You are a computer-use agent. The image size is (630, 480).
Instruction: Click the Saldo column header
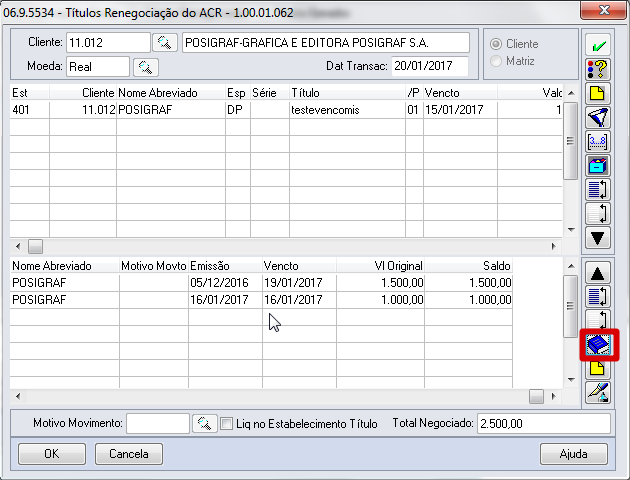[468, 266]
